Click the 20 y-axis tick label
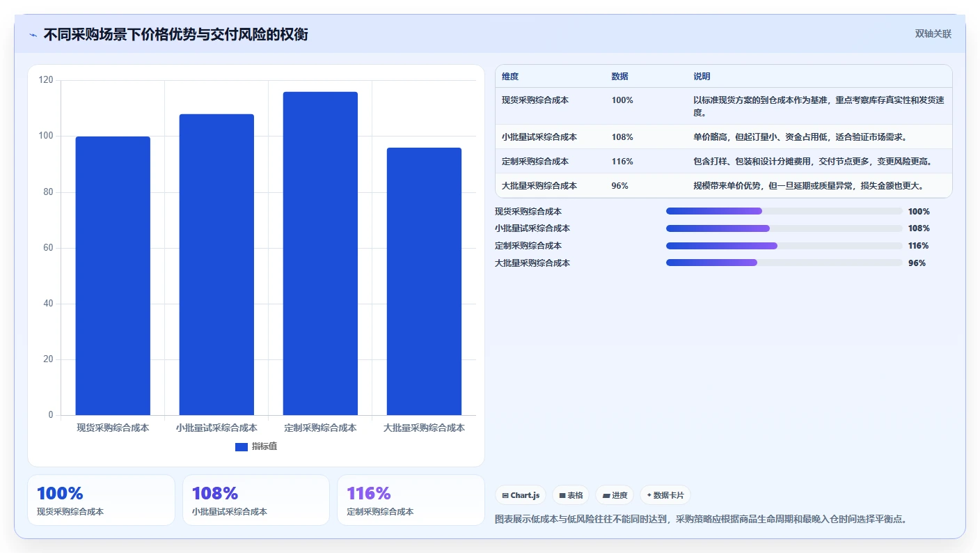The width and height of the screenshot is (980, 553). coord(49,359)
